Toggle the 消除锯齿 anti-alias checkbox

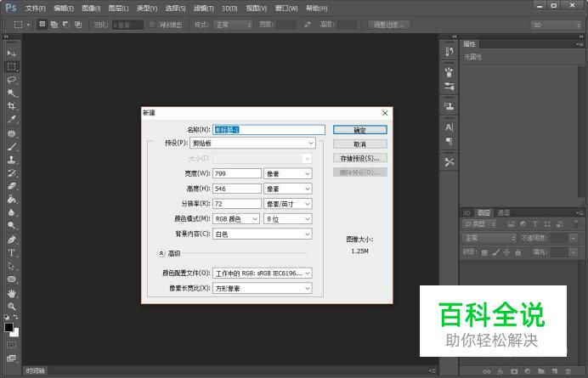coord(152,25)
